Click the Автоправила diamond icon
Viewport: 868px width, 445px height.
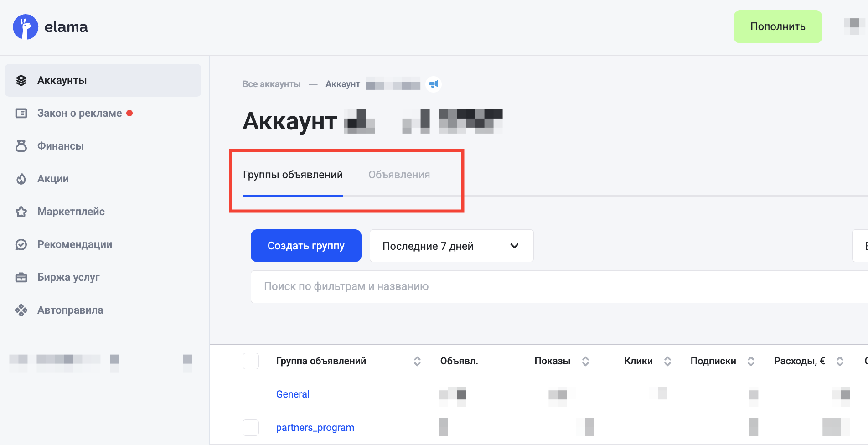pyautogui.click(x=21, y=310)
